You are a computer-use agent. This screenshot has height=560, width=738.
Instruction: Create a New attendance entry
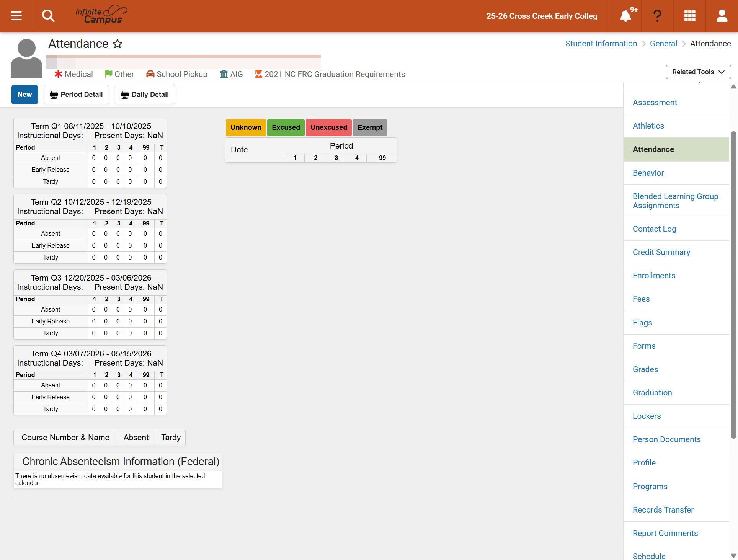tap(24, 95)
